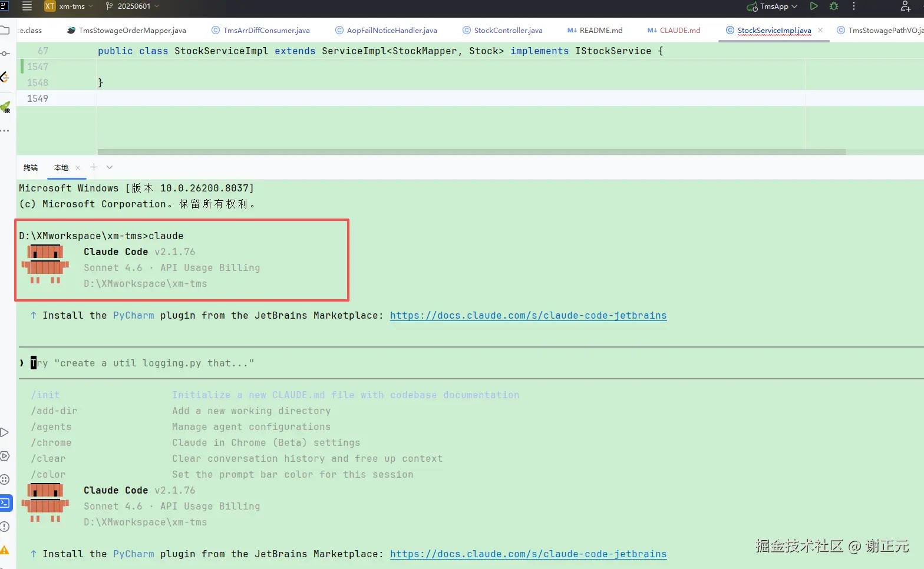Select the /clear slash command
The height and width of the screenshot is (569, 924).
tap(48, 458)
